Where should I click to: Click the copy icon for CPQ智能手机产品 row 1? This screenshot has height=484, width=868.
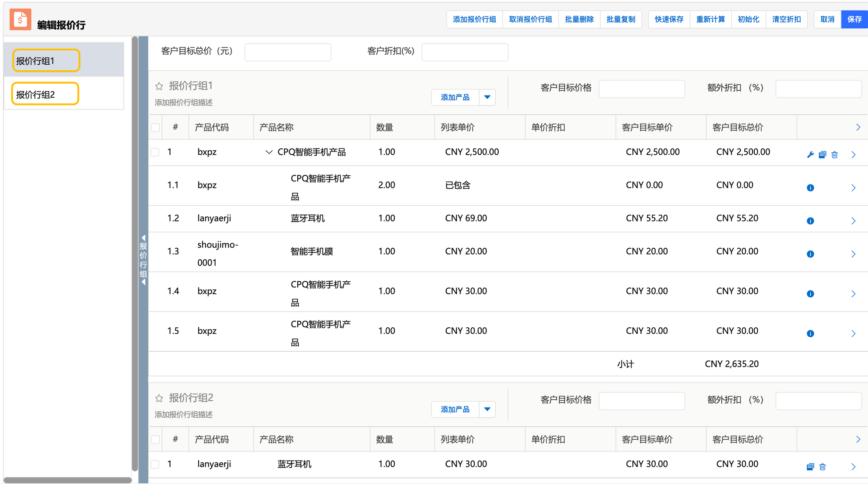click(822, 155)
